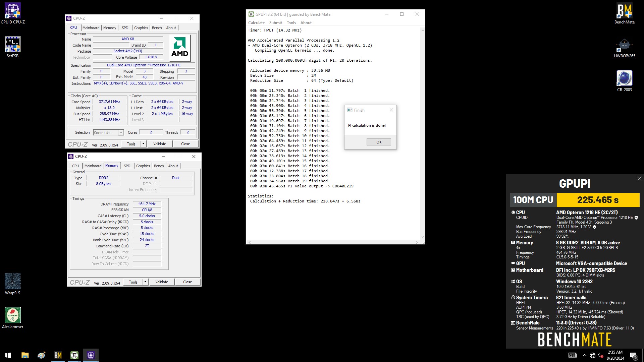Switch to Memory tab in top CPU-Z
The width and height of the screenshot is (644, 362).
click(x=110, y=28)
